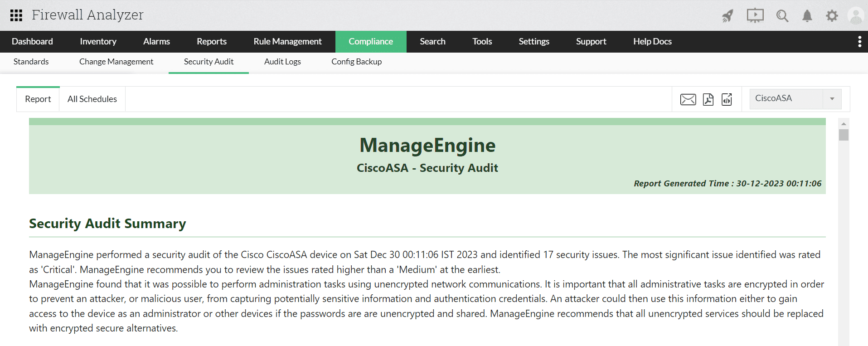Open the apps grid launcher icon
868x346 pixels.
point(16,15)
